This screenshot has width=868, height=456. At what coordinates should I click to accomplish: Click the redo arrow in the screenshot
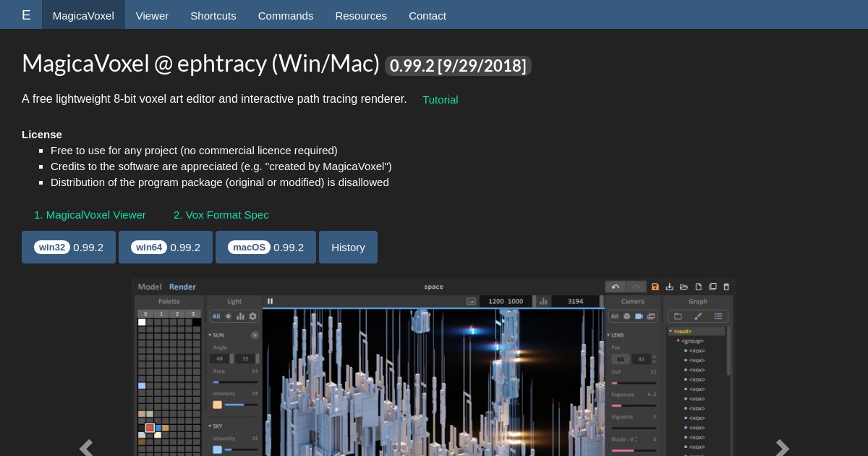[x=636, y=287]
